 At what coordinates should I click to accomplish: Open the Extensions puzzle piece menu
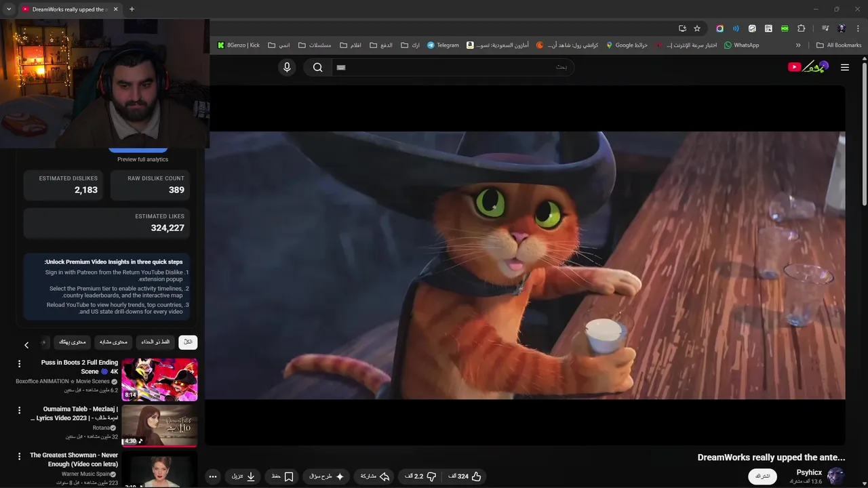pos(802,28)
